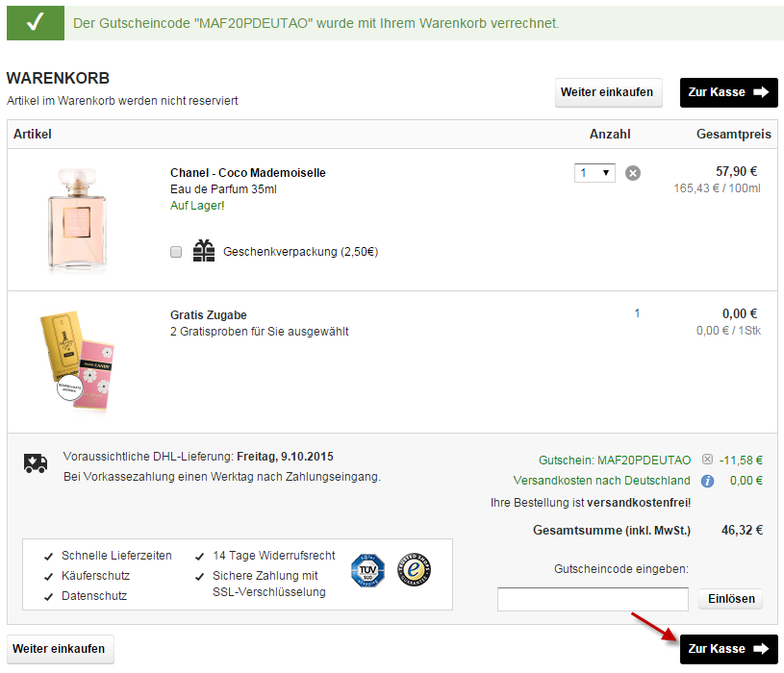Click the top Zur Kasse button

tap(728, 92)
